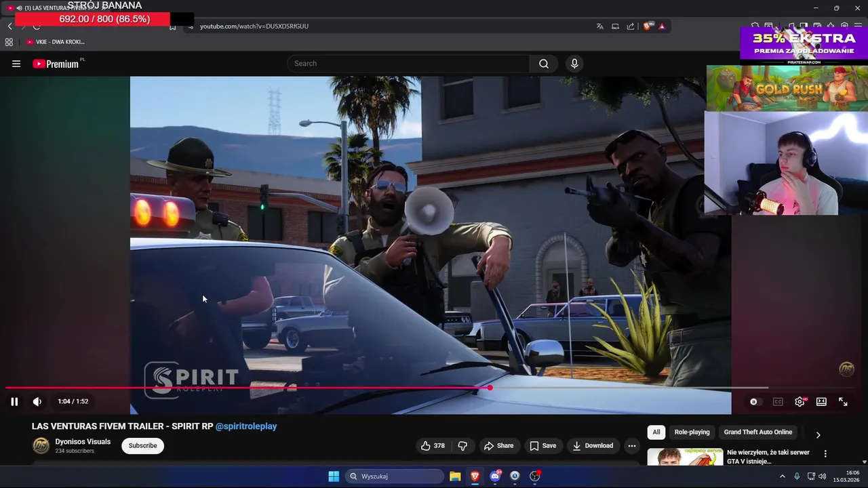Show hidden system tray icons
Viewport: 868px width, 488px height.
(x=782, y=476)
